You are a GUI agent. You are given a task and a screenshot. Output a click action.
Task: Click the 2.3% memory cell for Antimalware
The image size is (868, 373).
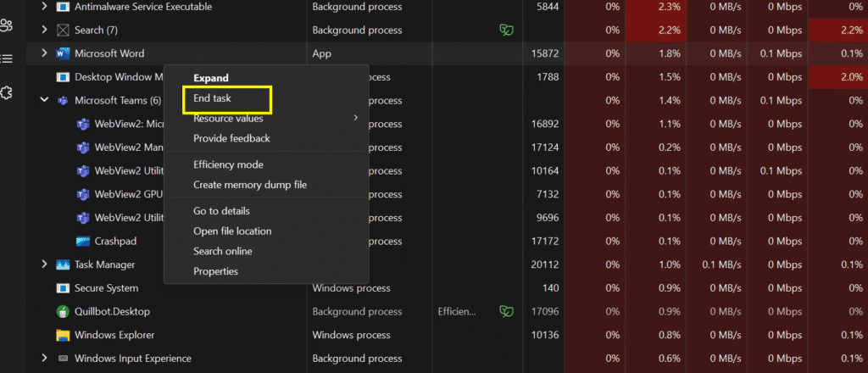pos(656,7)
